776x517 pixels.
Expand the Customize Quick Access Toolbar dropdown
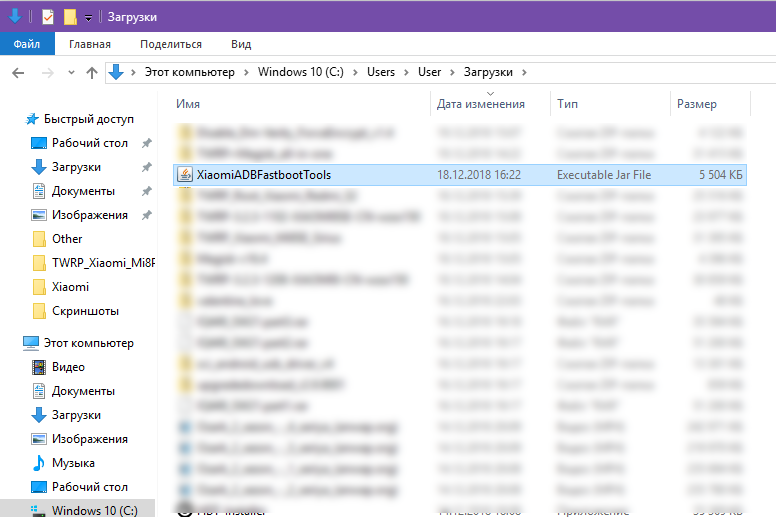pos(89,18)
